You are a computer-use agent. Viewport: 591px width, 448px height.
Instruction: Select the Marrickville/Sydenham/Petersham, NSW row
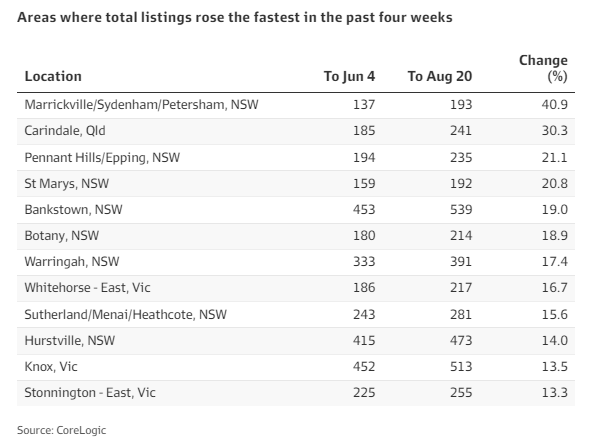296,105
